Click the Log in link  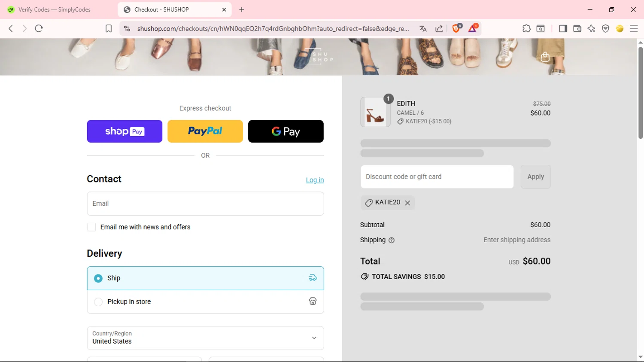(x=315, y=180)
